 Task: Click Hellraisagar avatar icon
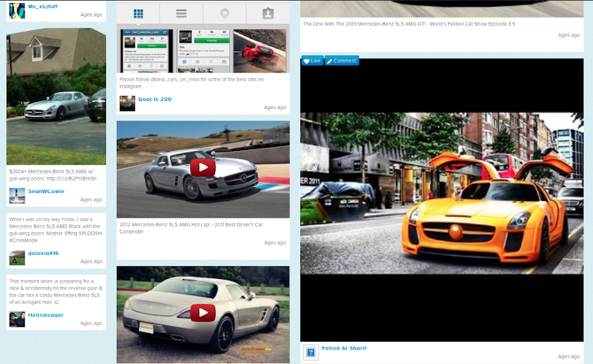tap(17, 319)
